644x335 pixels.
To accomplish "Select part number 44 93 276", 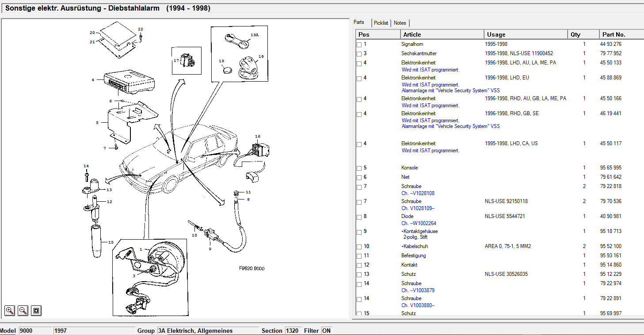I will pyautogui.click(x=611, y=44).
